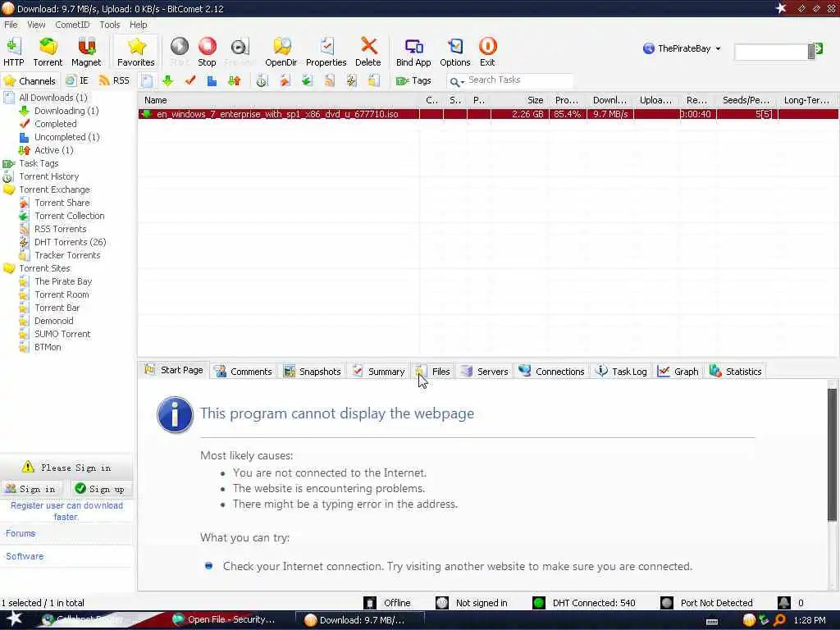This screenshot has height=630, width=840.
Task: Open the Comments tab
Action: point(243,372)
